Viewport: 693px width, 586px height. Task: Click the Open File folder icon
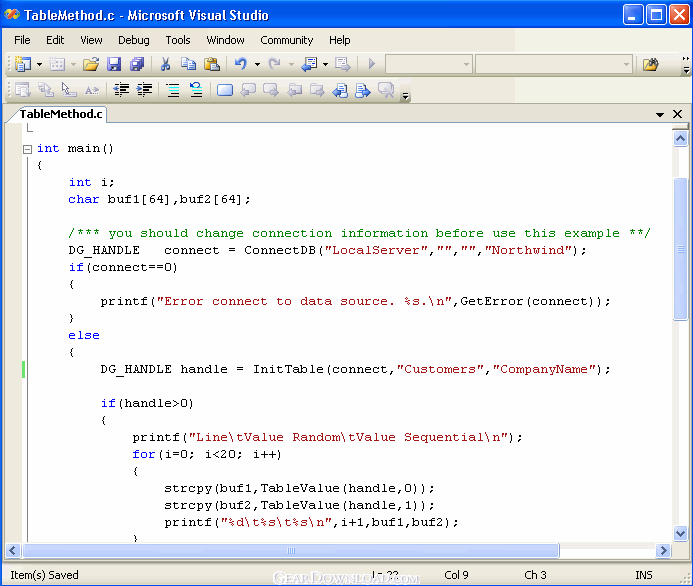coord(91,64)
